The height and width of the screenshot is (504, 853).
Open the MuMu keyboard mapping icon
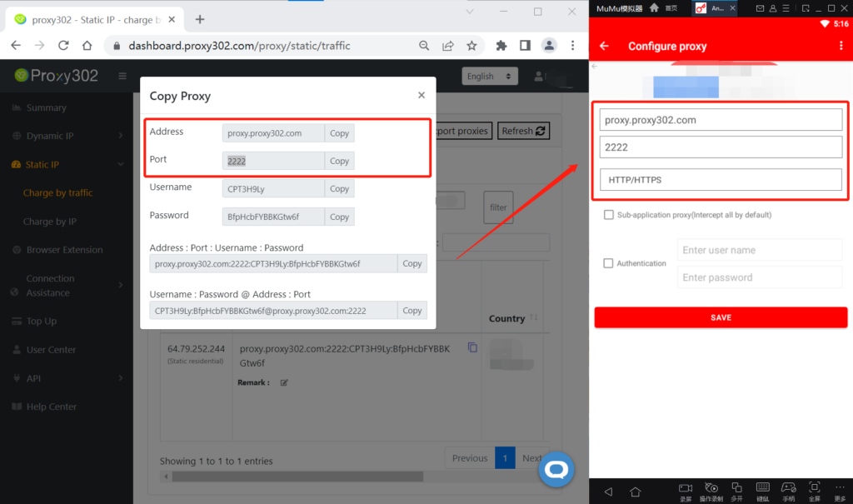[763, 491]
